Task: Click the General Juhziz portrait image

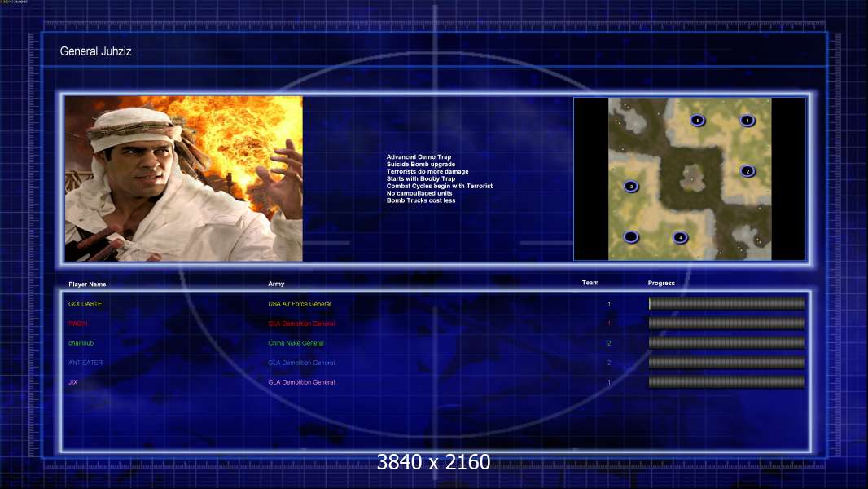Action: click(x=184, y=178)
